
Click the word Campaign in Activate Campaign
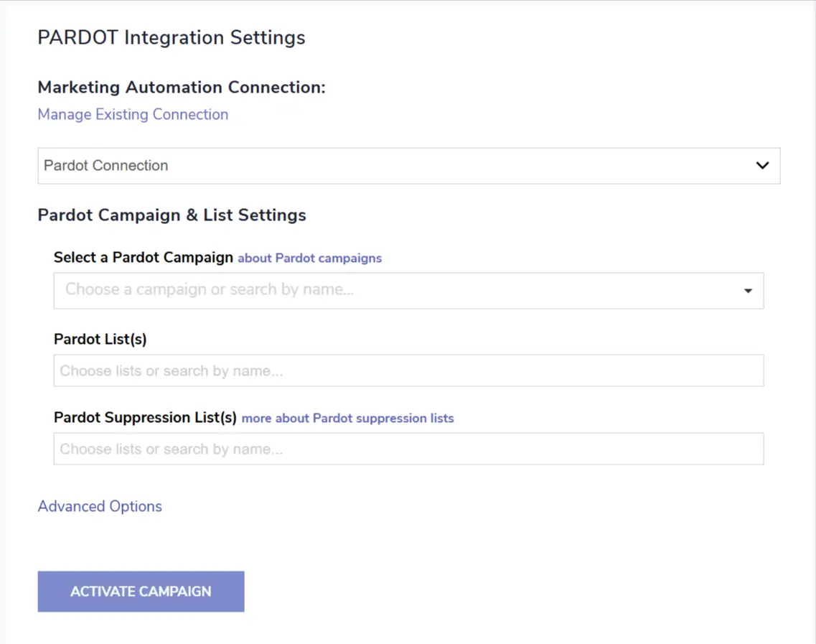(174, 592)
